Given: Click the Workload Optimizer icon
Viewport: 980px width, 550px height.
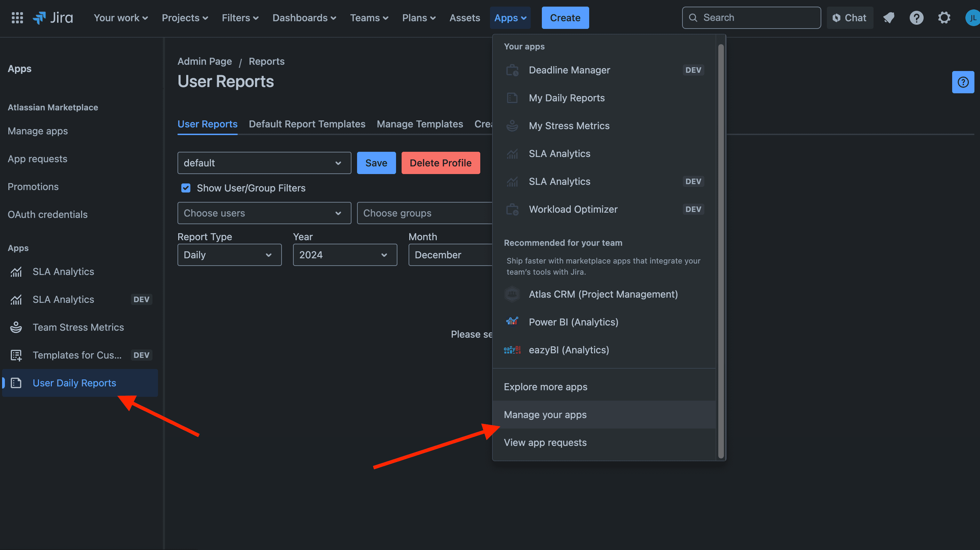Looking at the screenshot, I should coord(512,209).
